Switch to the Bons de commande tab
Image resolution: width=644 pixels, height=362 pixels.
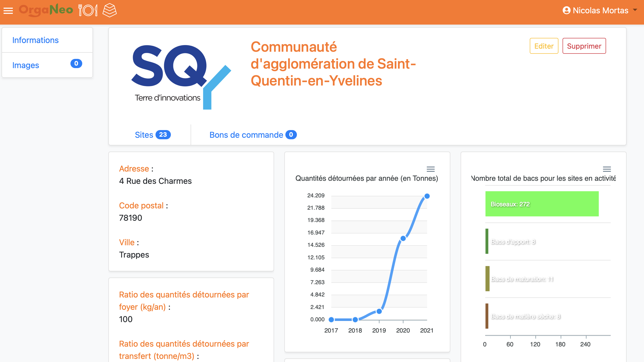click(x=253, y=135)
